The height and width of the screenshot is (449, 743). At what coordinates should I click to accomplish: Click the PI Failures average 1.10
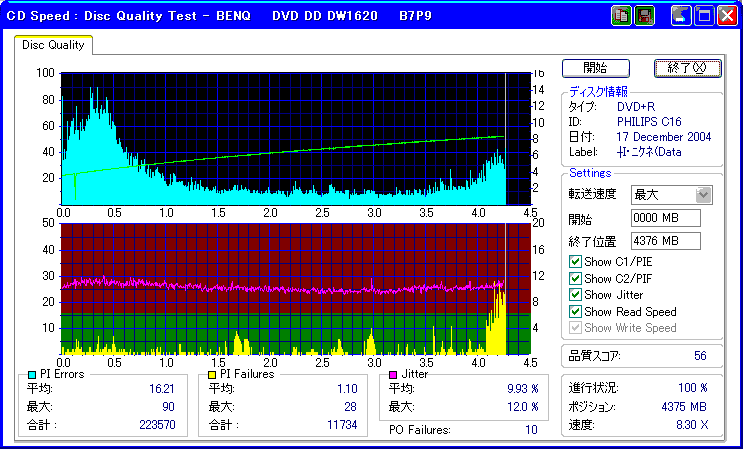click(347, 389)
